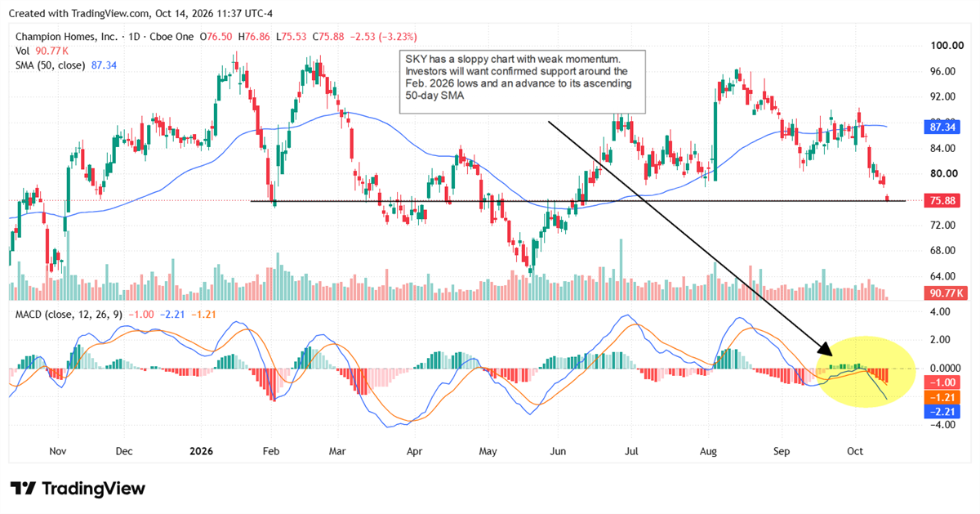The image size is (980, 514).
Task: Click the Vol 90.77K indicator legend
Action: [x=41, y=51]
